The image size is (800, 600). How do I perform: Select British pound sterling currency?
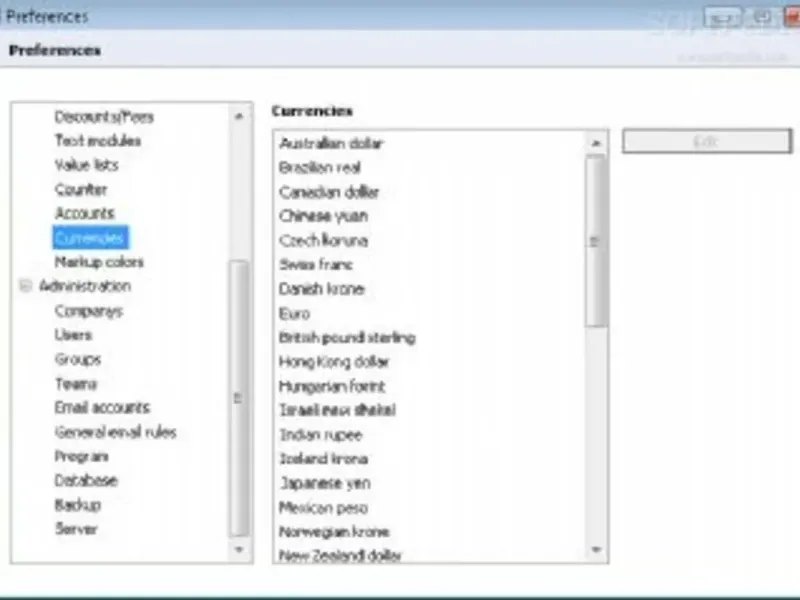pos(347,337)
